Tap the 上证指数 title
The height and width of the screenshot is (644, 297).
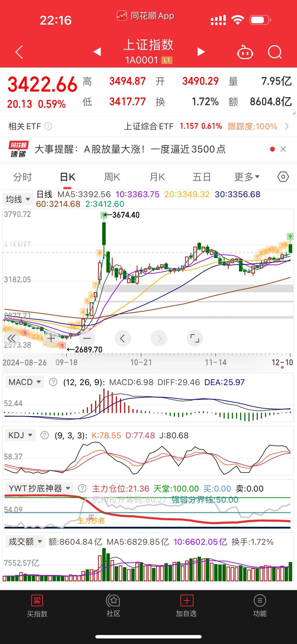[149, 45]
